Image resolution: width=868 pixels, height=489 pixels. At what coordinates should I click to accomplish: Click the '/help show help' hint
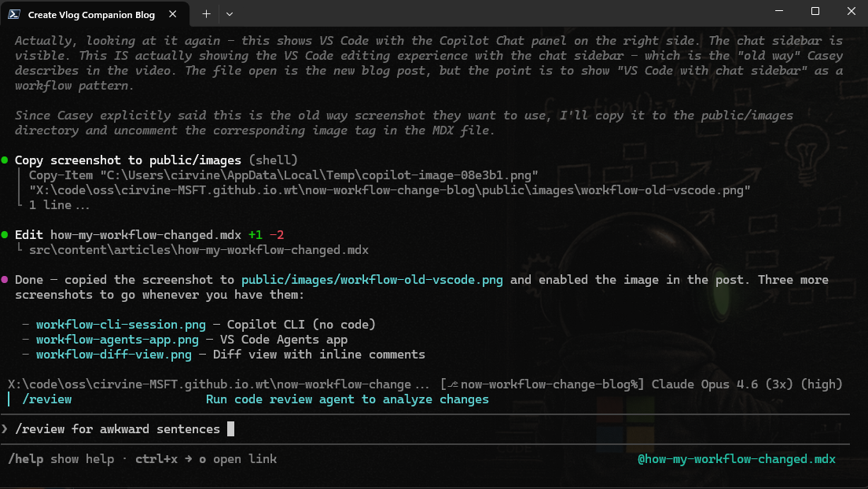coord(61,459)
